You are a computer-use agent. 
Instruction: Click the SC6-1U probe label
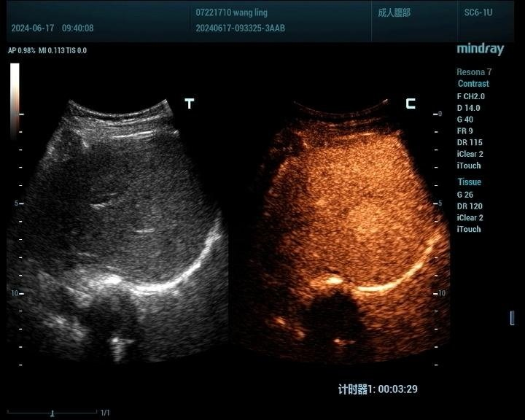pyautogui.click(x=478, y=13)
